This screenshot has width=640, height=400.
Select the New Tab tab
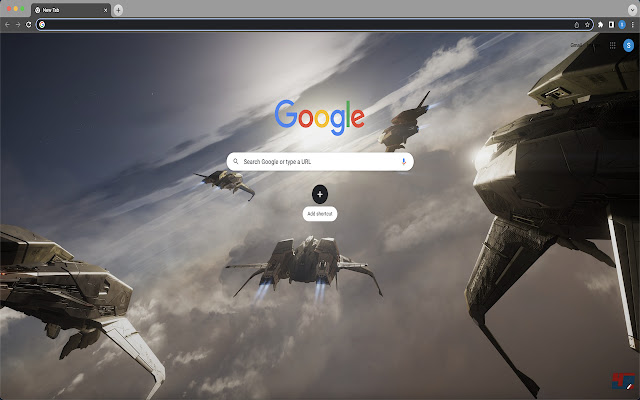[x=70, y=10]
